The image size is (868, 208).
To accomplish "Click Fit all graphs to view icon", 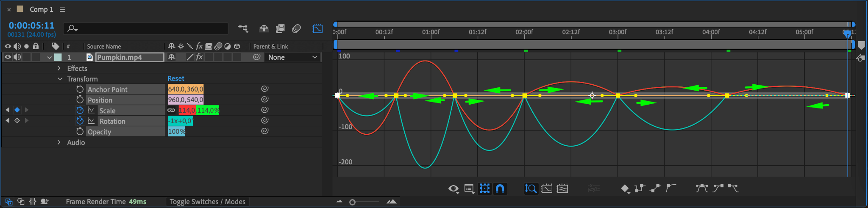I will tap(562, 189).
